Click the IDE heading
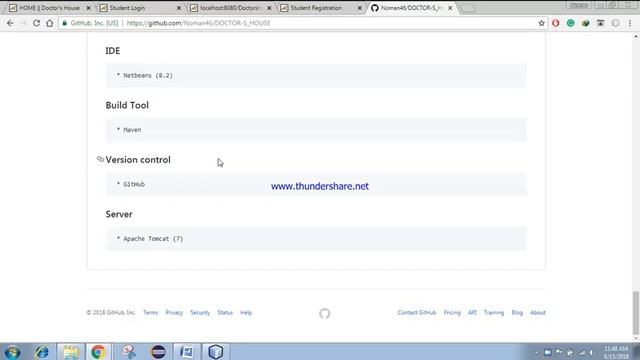Screen dimensions: 640x360 pos(113,51)
